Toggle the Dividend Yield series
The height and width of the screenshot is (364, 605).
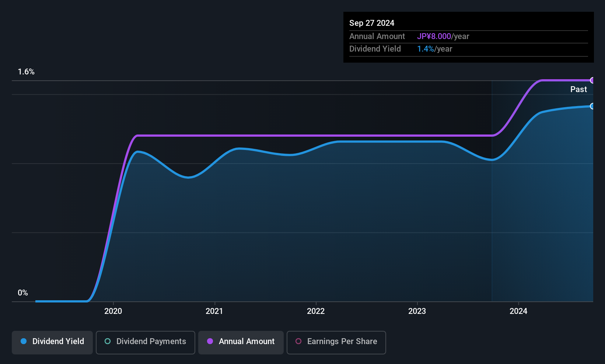coord(52,343)
